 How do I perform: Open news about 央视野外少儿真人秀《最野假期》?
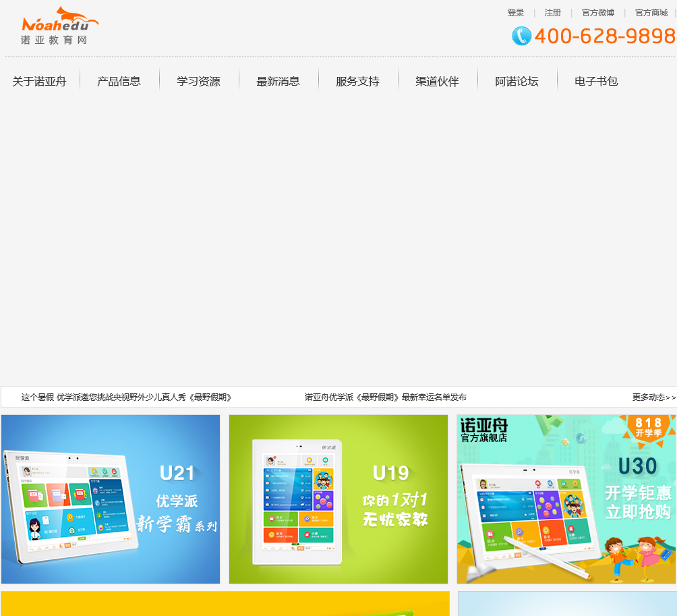click(x=127, y=397)
